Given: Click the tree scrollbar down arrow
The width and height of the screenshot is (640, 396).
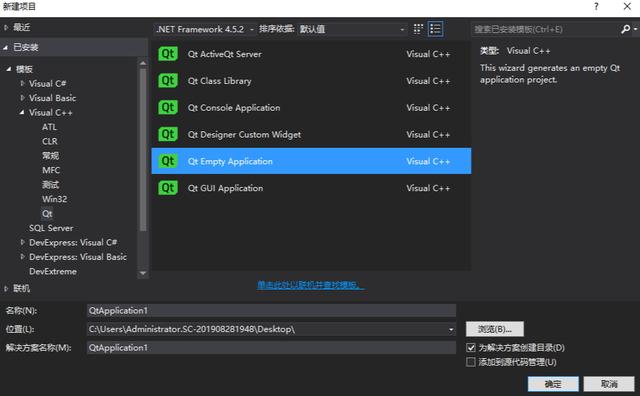Looking at the screenshot, I should coord(143,273).
